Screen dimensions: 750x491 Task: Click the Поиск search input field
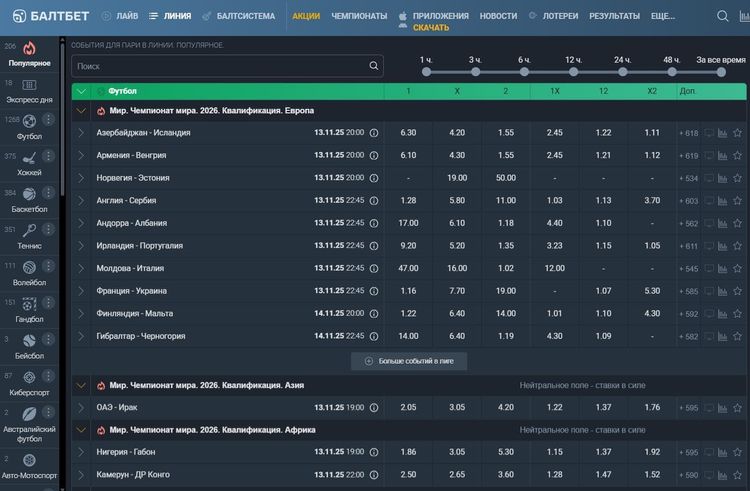pyautogui.click(x=220, y=66)
